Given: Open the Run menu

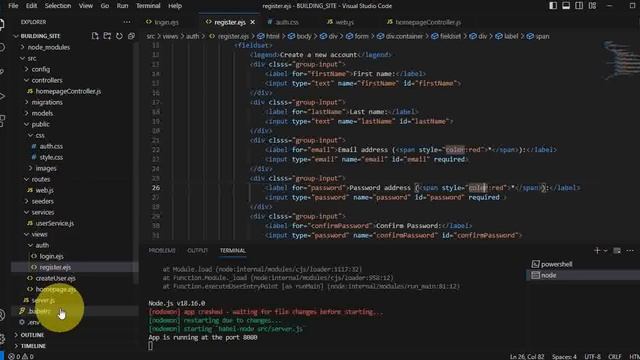Looking at the screenshot, I should (122, 6).
